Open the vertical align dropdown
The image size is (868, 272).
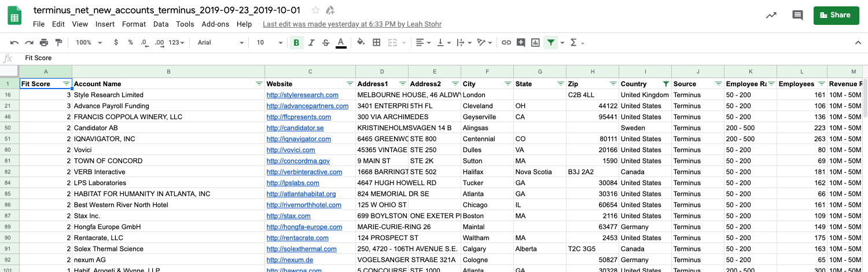(444, 42)
